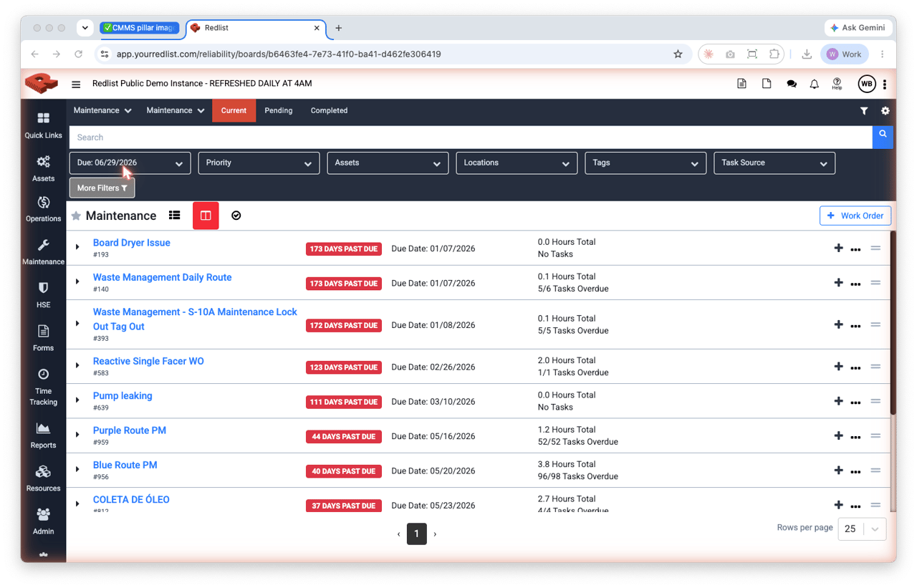Open the Due date filter dropdown

point(130,163)
